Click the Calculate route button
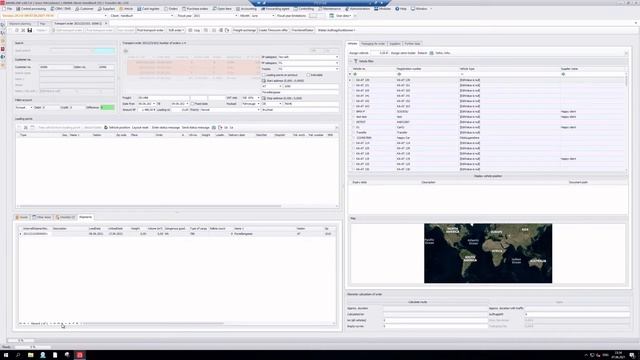This screenshot has height=360, width=640. tap(418, 302)
